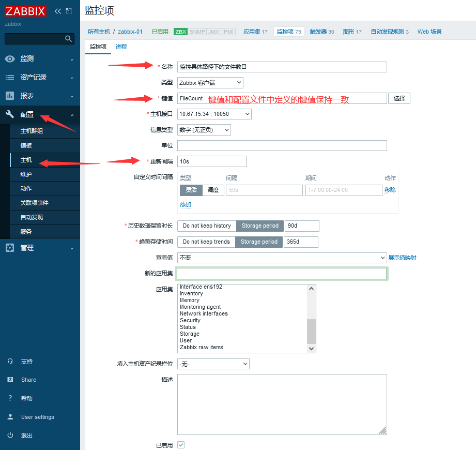Click the 移除 interval link
The width and height of the screenshot is (476, 450).
click(x=390, y=190)
